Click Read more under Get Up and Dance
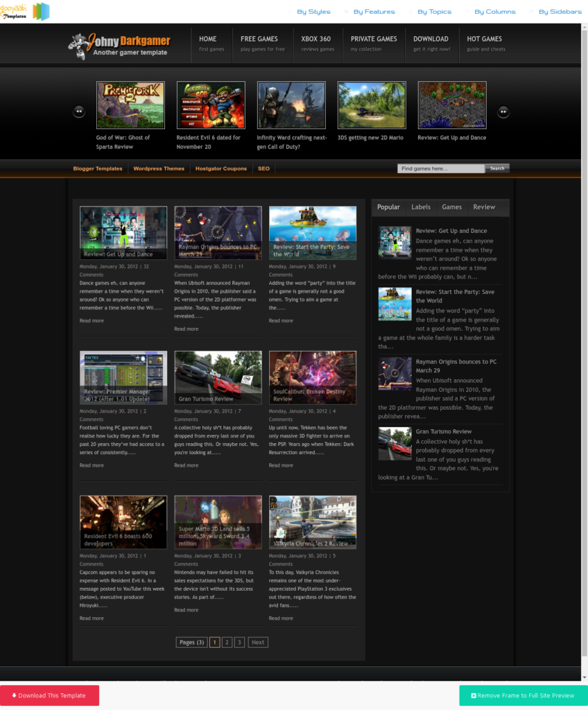This screenshot has height=710, width=588. point(92,320)
